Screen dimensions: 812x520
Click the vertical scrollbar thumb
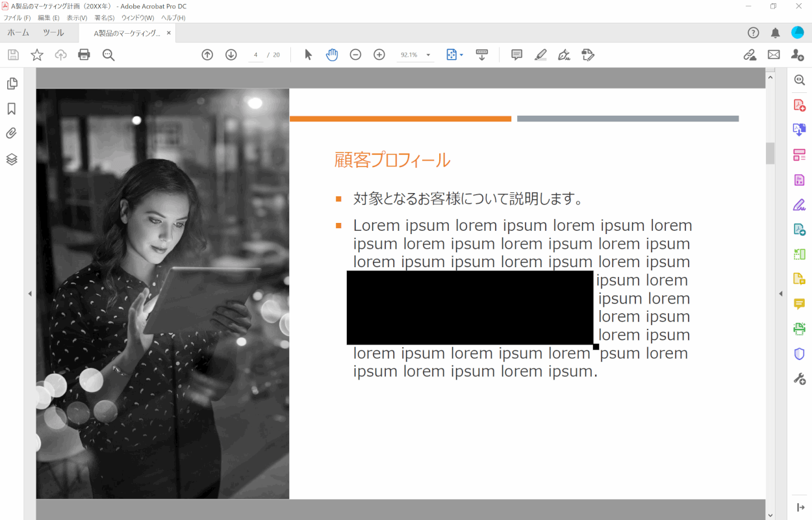coord(770,153)
